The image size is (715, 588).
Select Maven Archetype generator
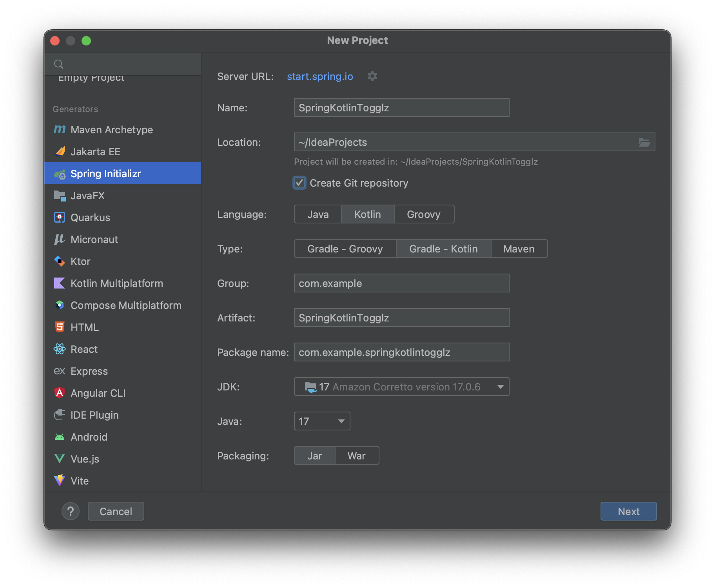coord(122,129)
